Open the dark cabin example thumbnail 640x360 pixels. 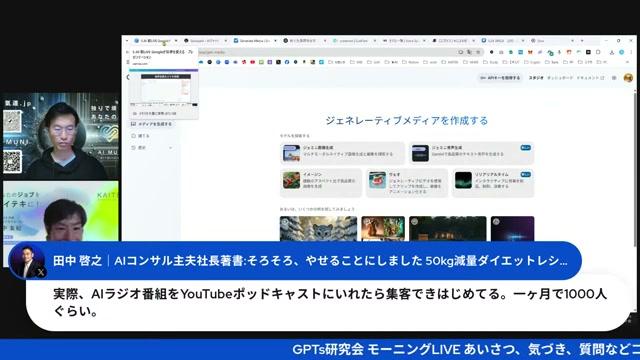click(x=448, y=229)
